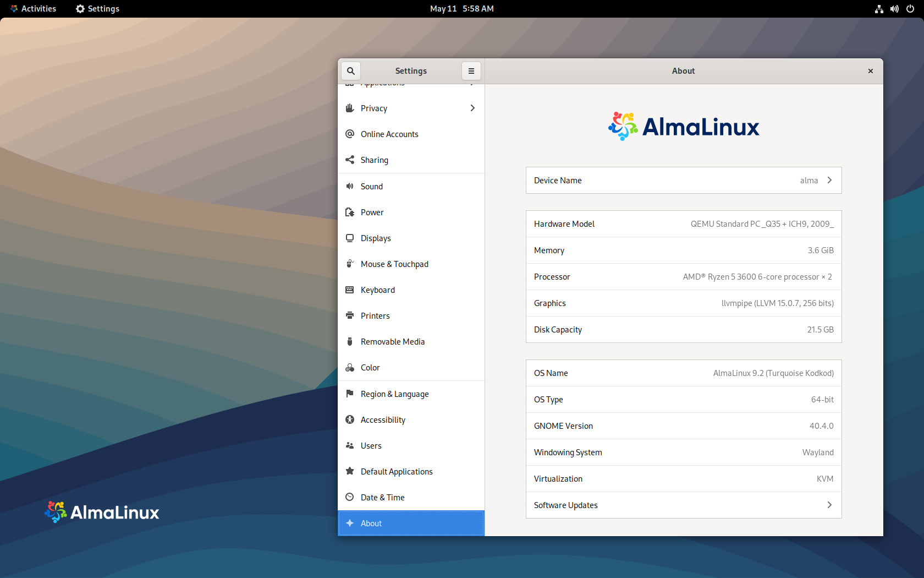Click the Date & Time clock icon
This screenshot has width=924, height=578.
tap(350, 497)
